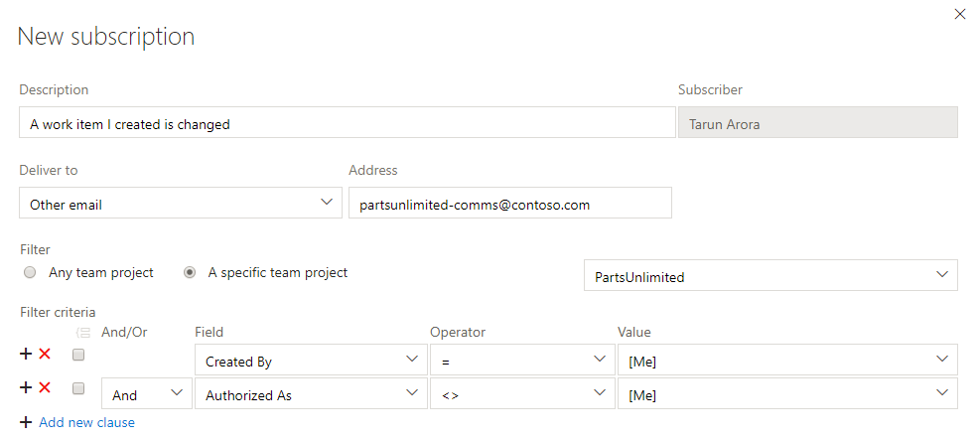
Task: Click into the Description text field
Action: click(348, 122)
